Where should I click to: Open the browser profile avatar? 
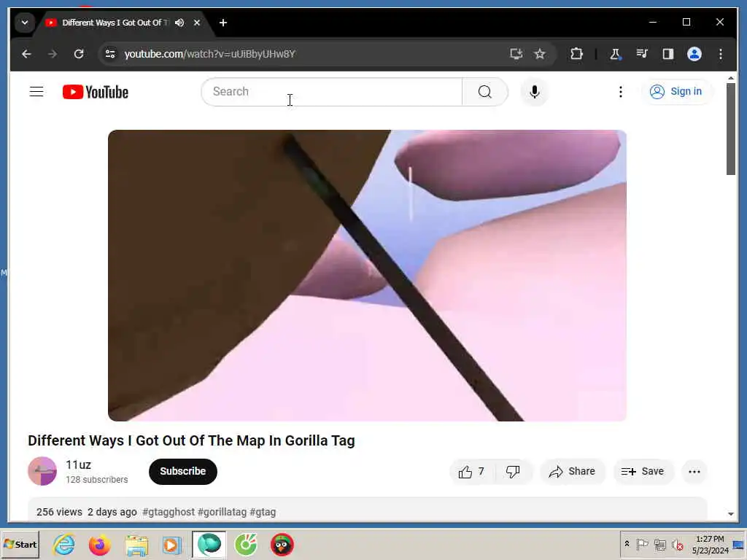(694, 54)
